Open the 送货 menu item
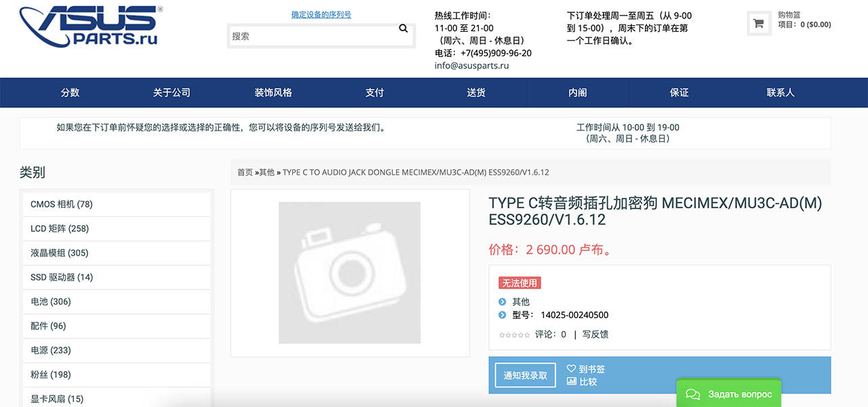This screenshot has height=407, width=868. point(476,92)
